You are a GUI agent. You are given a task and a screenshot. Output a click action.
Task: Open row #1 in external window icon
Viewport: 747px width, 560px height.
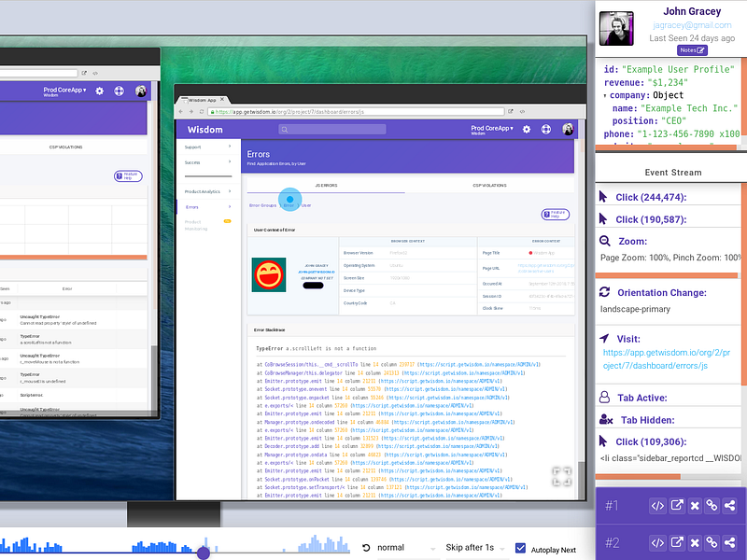tap(676, 506)
